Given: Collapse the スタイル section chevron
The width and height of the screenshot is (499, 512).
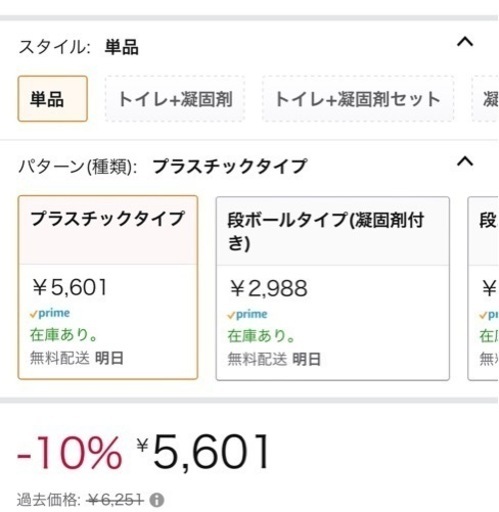Looking at the screenshot, I should point(465,42).
